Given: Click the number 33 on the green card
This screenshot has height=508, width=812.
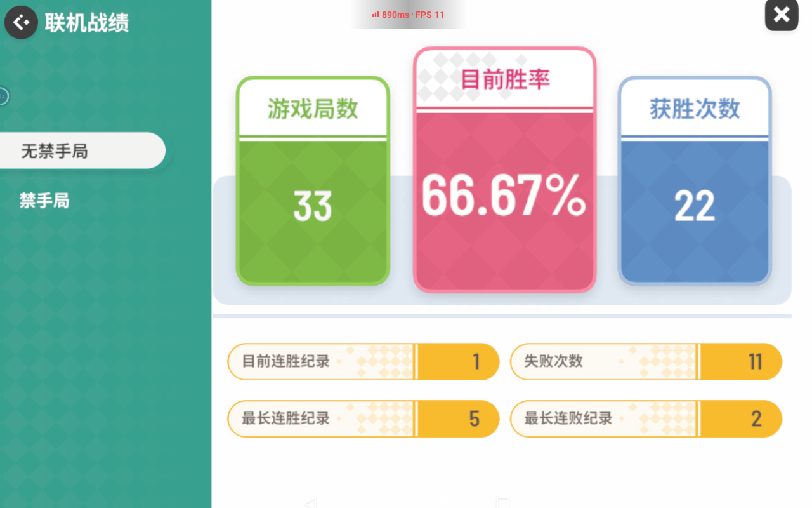Looking at the screenshot, I should coord(313,206).
